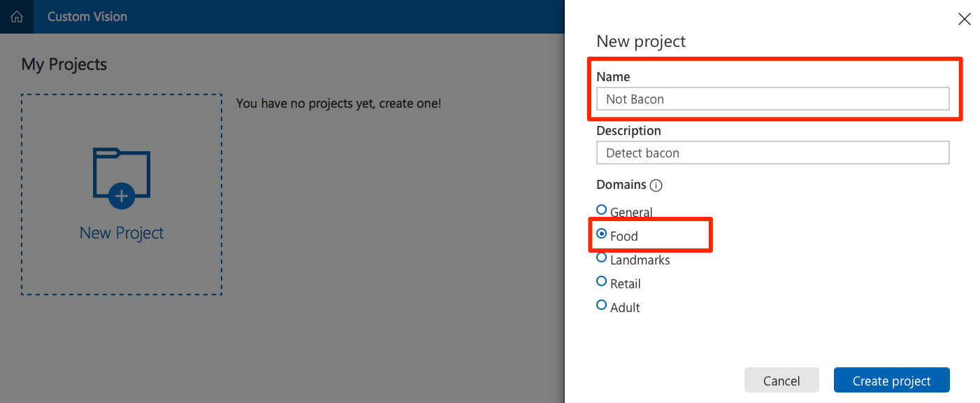Close the New project panel
Image resolution: width=980 pixels, height=403 pixels.
(964, 19)
